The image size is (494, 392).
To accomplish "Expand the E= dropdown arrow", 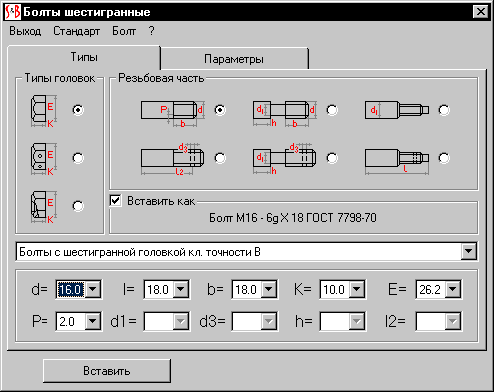I will (453, 289).
